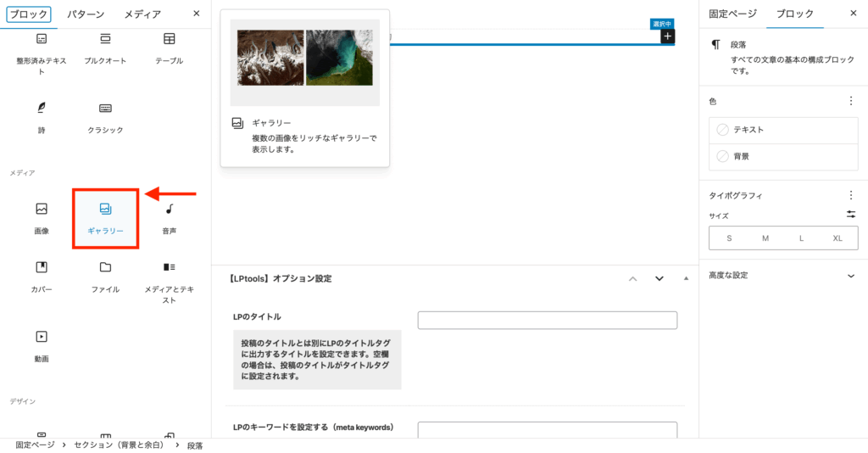The image size is (868, 453).
Task: Select font size S
Action: pos(729,238)
